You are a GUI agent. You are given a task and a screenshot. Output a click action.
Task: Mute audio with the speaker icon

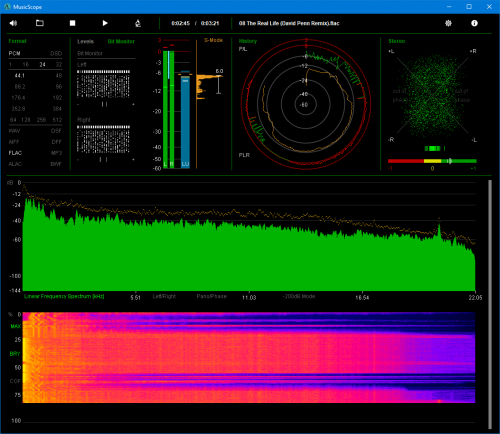(x=13, y=23)
